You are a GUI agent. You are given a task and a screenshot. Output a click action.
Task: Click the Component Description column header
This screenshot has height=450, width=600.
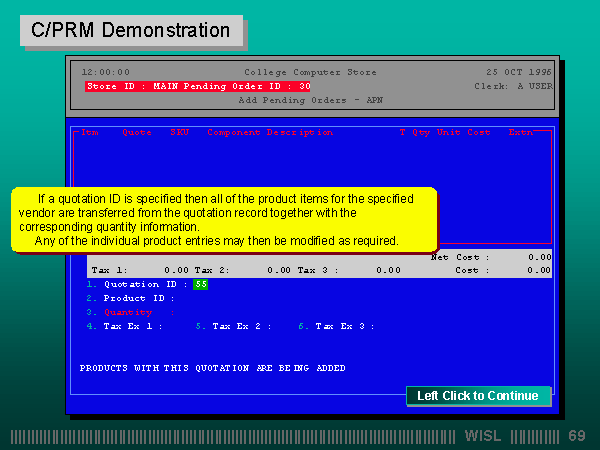click(x=270, y=132)
